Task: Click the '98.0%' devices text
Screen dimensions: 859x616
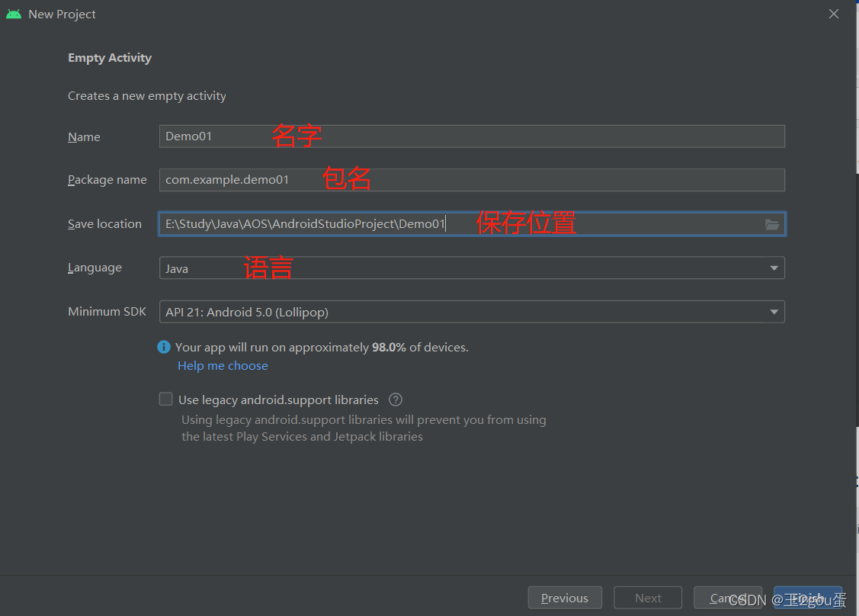Action: click(x=389, y=348)
